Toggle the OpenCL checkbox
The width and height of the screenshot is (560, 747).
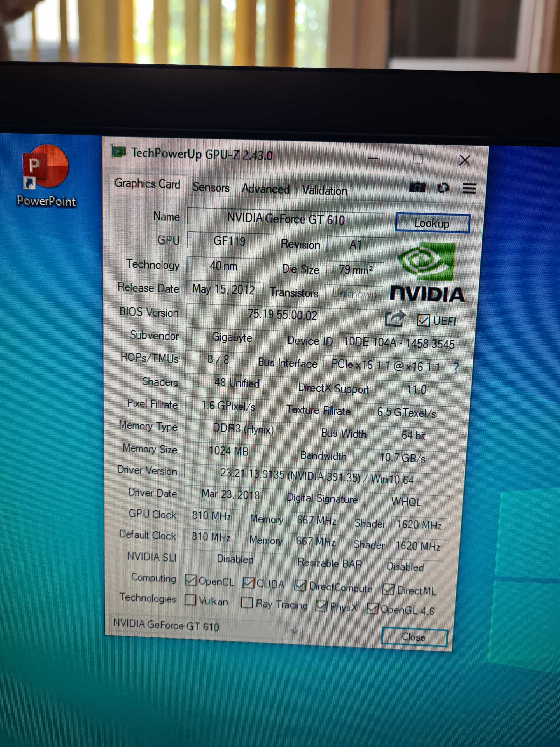pyautogui.click(x=190, y=580)
